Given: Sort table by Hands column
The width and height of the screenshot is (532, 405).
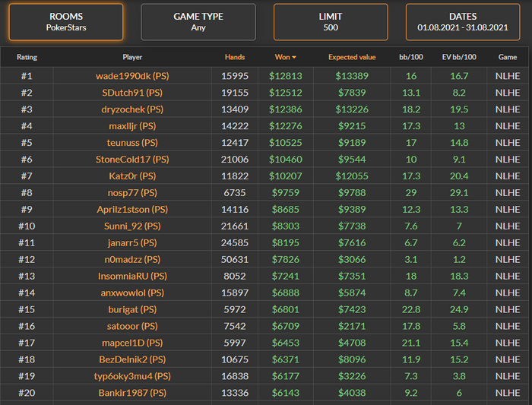Looking at the screenshot, I should point(235,57).
